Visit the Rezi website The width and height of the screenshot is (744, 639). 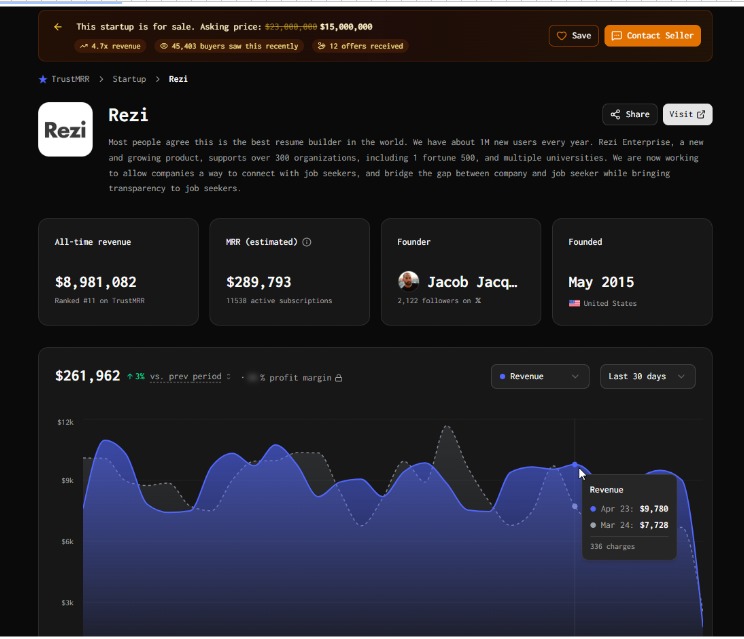(688, 114)
